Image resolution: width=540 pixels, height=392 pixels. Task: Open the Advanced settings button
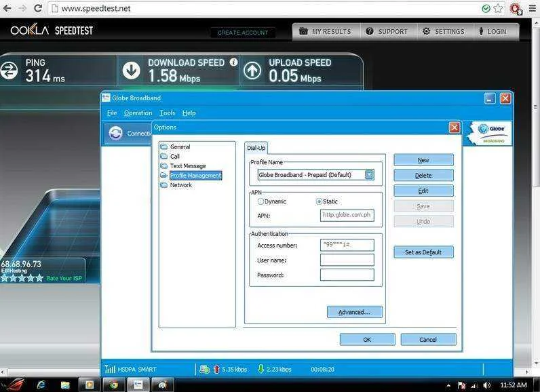(355, 312)
